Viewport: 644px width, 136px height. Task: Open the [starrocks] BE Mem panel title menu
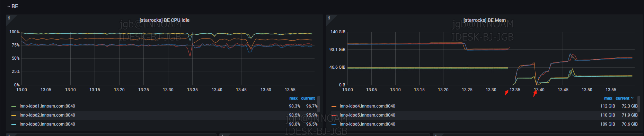click(x=485, y=20)
